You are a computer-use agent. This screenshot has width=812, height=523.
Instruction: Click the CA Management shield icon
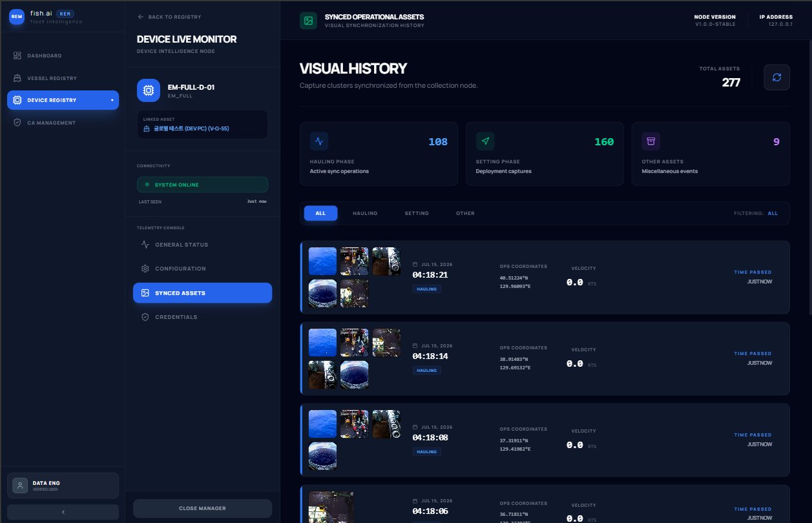point(17,123)
